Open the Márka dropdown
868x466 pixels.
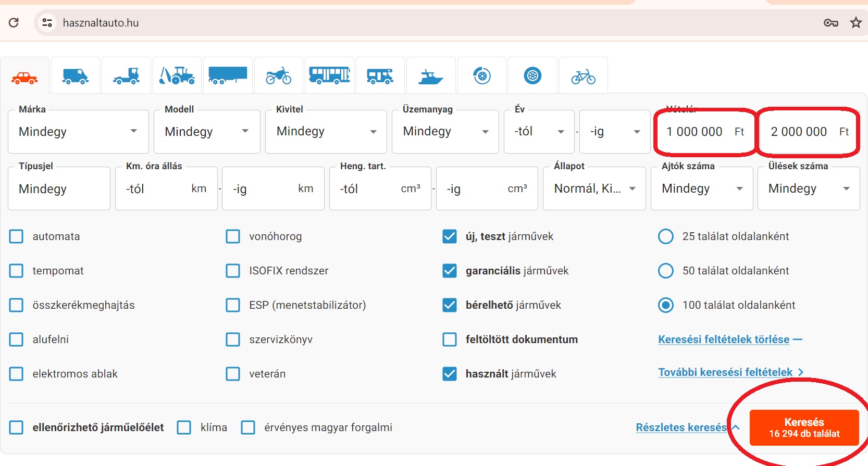(x=78, y=132)
